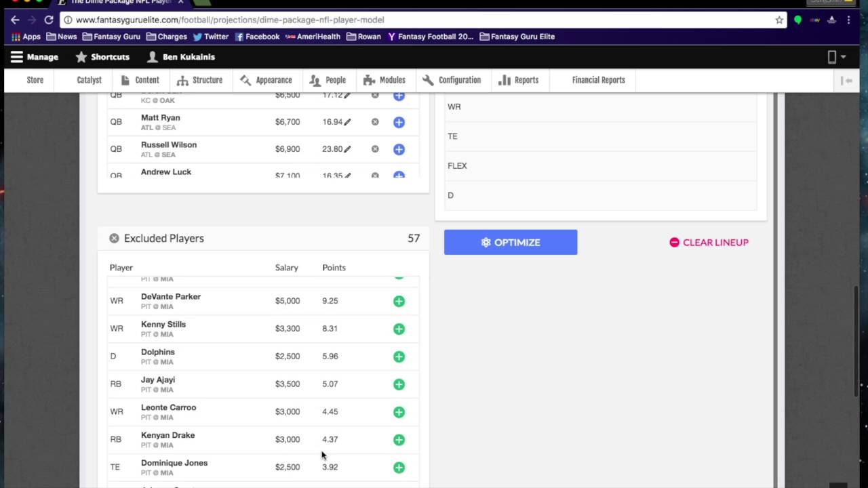The image size is (868, 488).
Task: Open the Chrome three-dot menu
Action: [x=848, y=20]
